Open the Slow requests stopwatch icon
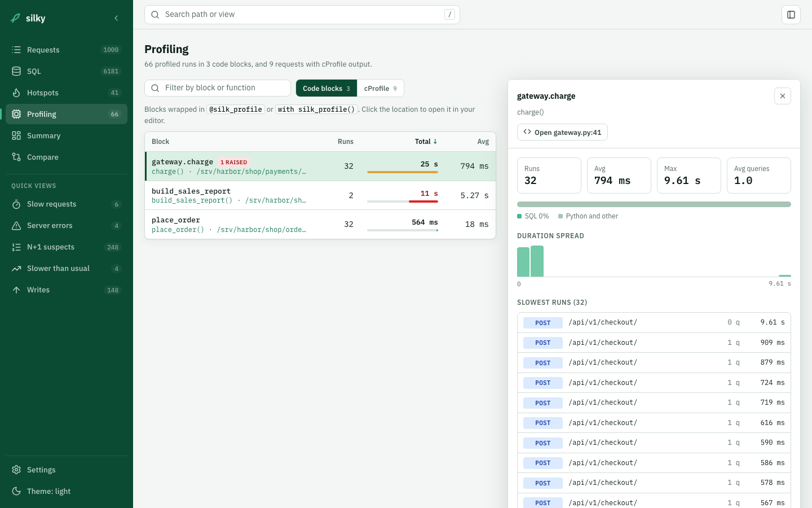The image size is (812, 508). click(16, 204)
